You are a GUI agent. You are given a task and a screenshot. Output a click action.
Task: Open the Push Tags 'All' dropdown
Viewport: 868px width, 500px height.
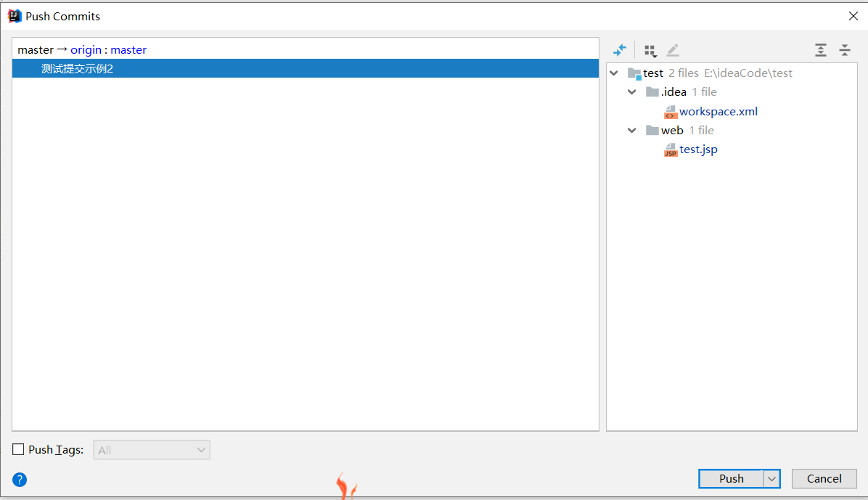[x=152, y=450]
